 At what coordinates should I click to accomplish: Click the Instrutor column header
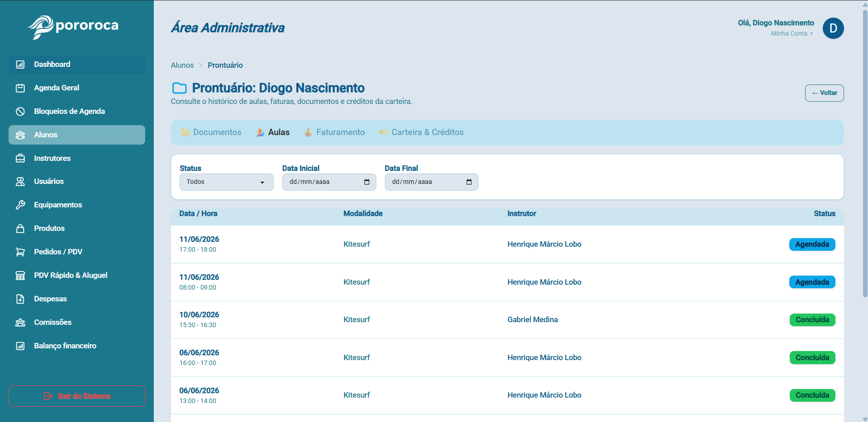click(x=522, y=214)
